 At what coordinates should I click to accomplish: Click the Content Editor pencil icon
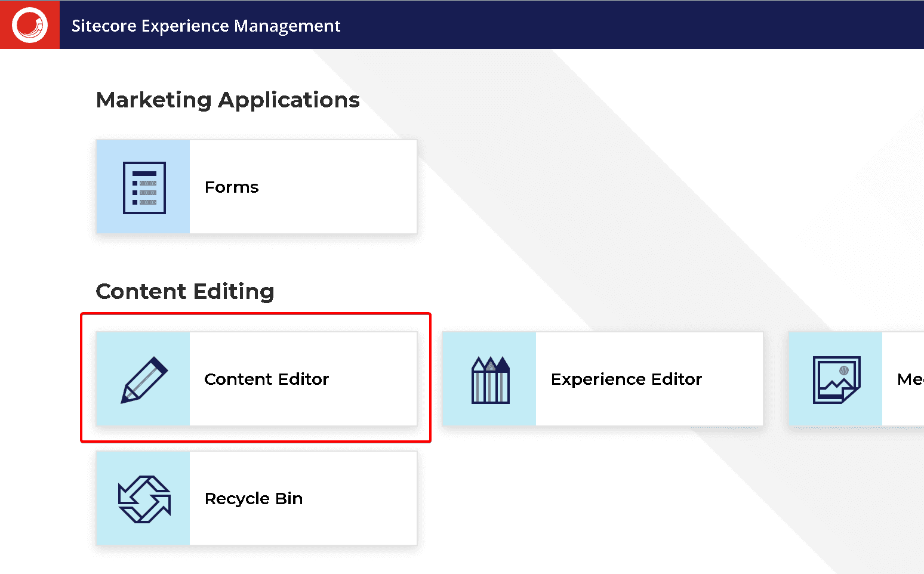(144, 379)
